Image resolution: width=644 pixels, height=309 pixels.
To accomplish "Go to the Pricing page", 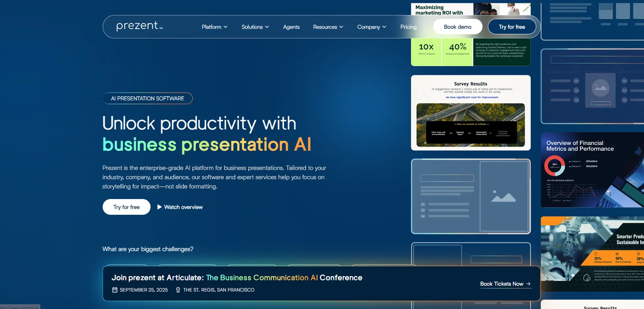I will pos(409,27).
